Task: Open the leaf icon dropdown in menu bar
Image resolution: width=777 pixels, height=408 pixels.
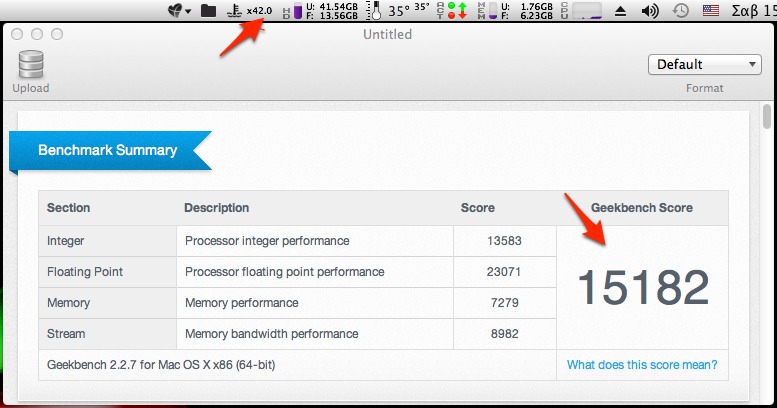Action: pyautogui.click(x=179, y=10)
